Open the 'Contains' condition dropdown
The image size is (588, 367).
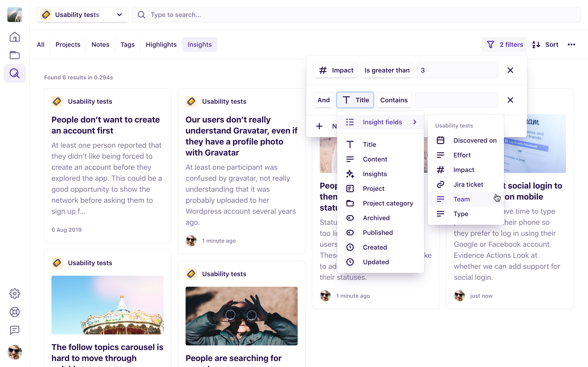click(394, 100)
